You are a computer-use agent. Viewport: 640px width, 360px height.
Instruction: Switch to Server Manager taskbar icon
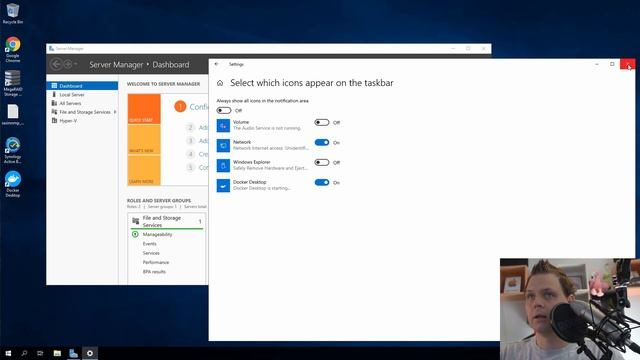tap(73, 353)
